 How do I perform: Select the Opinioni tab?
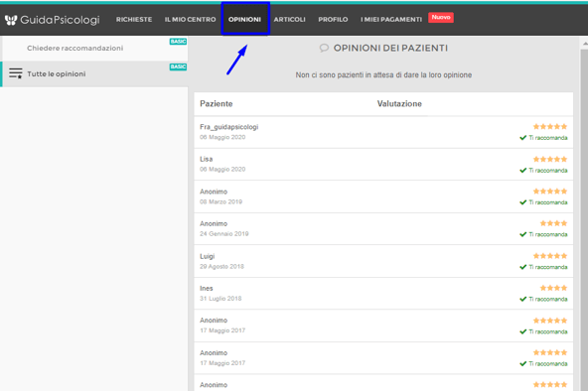pos(245,20)
